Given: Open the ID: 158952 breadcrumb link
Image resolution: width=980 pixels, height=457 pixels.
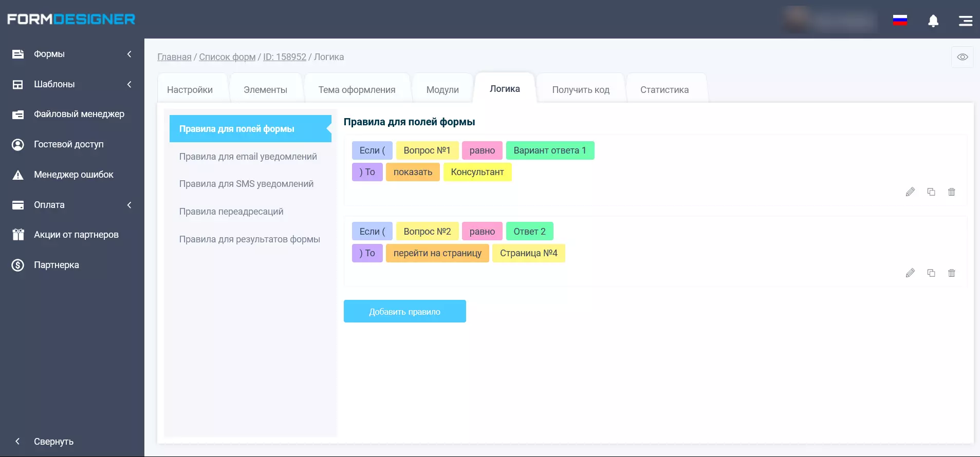Looking at the screenshot, I should pos(285,57).
